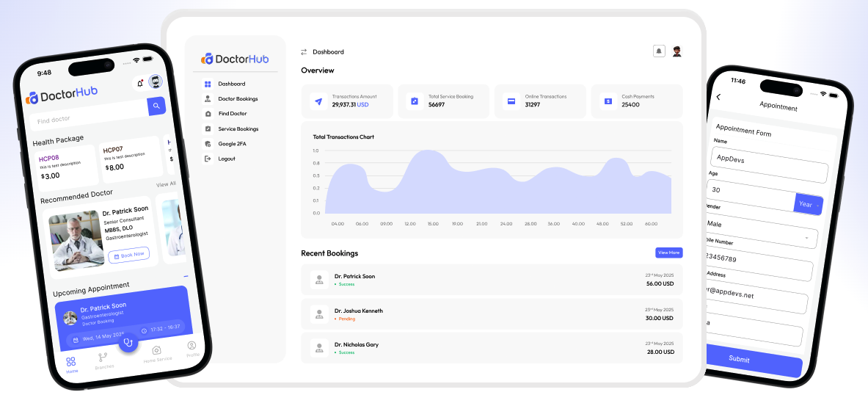Click the avatar icon beside Dr. Nicholas Gary

click(x=319, y=348)
